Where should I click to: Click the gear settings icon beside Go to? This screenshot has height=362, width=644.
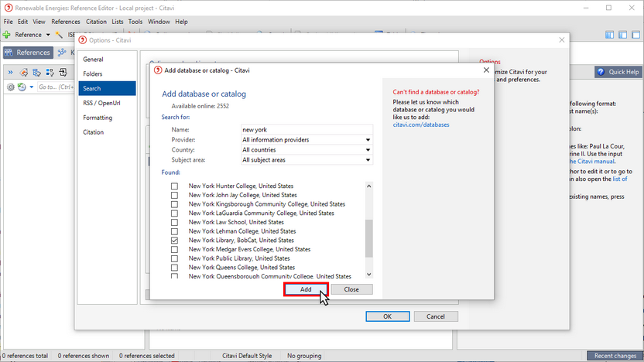click(11, 87)
